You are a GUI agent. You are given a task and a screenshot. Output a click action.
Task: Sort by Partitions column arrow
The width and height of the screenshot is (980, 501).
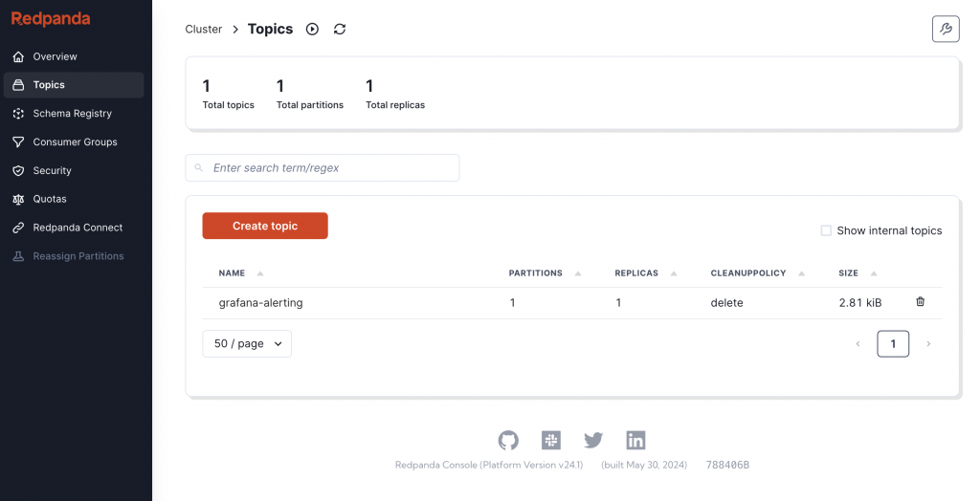coord(578,273)
